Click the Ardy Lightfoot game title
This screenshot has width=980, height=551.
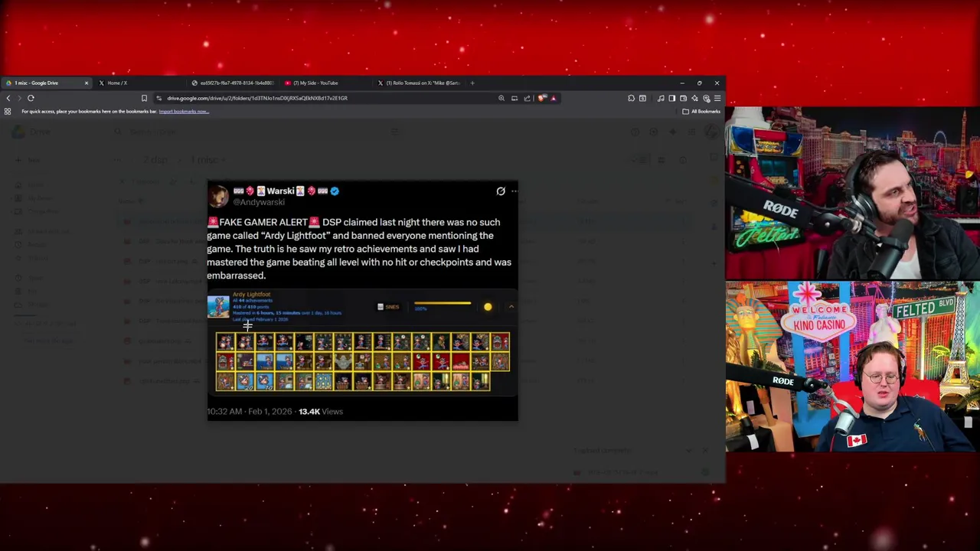(x=251, y=294)
